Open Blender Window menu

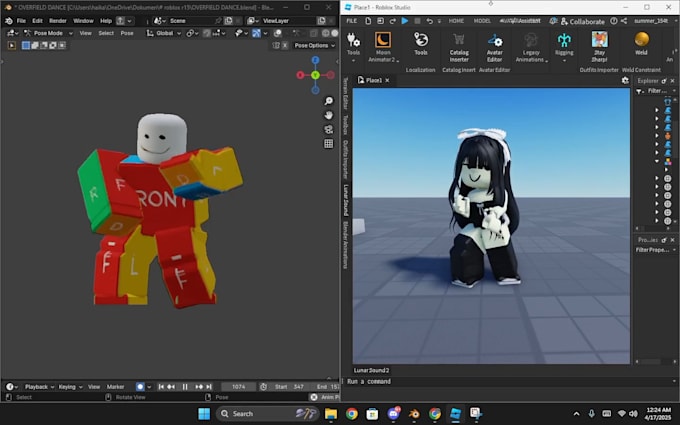tap(83, 21)
